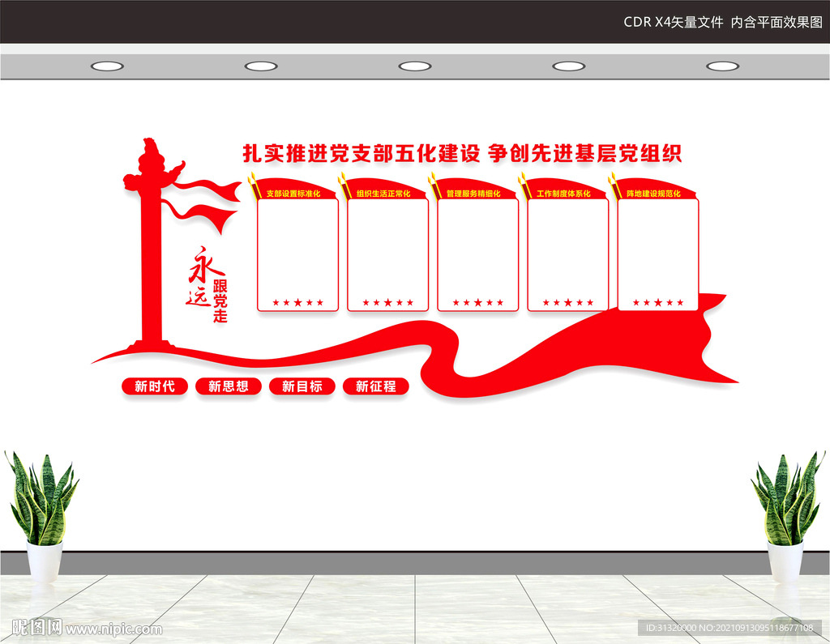Expand the 组织生活正常化 content panel

[388, 251]
